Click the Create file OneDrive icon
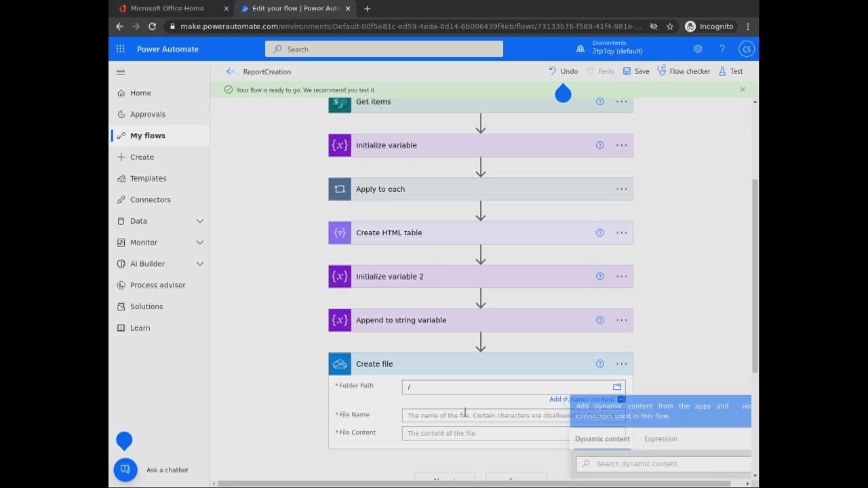The height and width of the screenshot is (488, 868). 340,364
